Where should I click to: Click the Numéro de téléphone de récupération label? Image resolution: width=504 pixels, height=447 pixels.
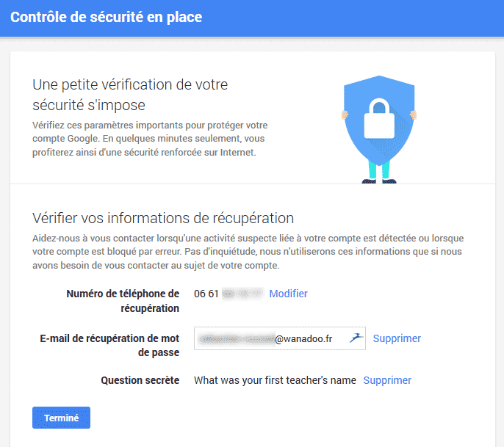pyautogui.click(x=123, y=301)
